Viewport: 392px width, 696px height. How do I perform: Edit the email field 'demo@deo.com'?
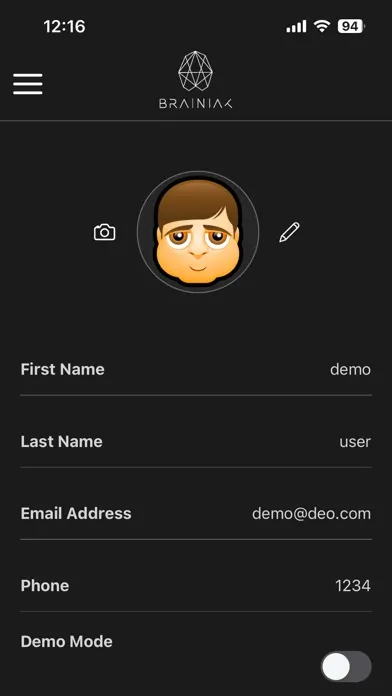click(x=311, y=514)
